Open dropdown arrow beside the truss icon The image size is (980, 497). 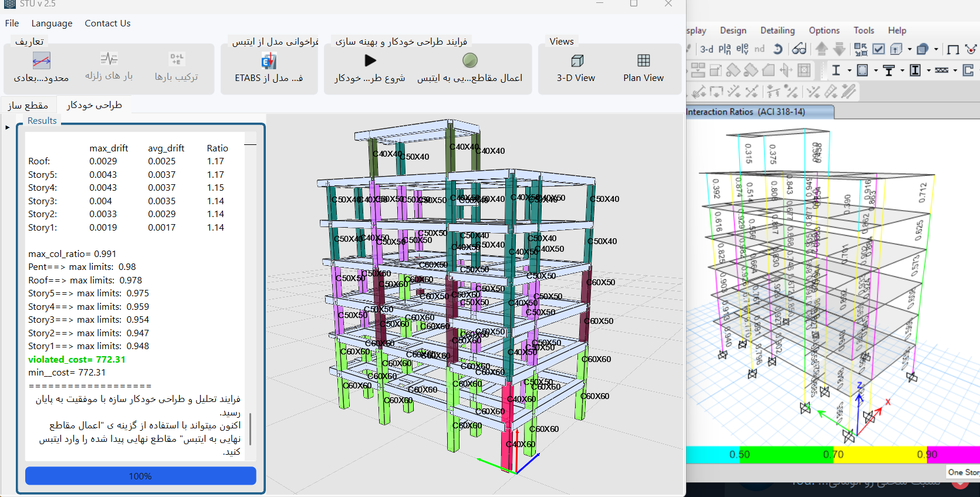point(955,70)
